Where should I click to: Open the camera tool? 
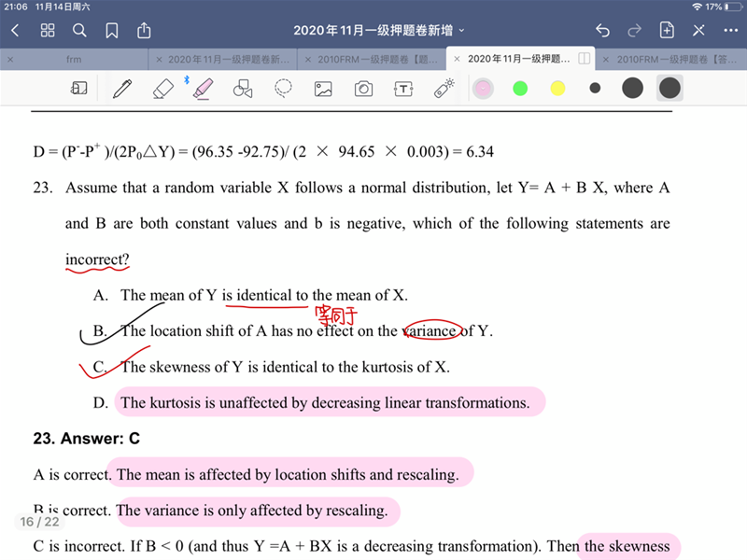tap(363, 89)
